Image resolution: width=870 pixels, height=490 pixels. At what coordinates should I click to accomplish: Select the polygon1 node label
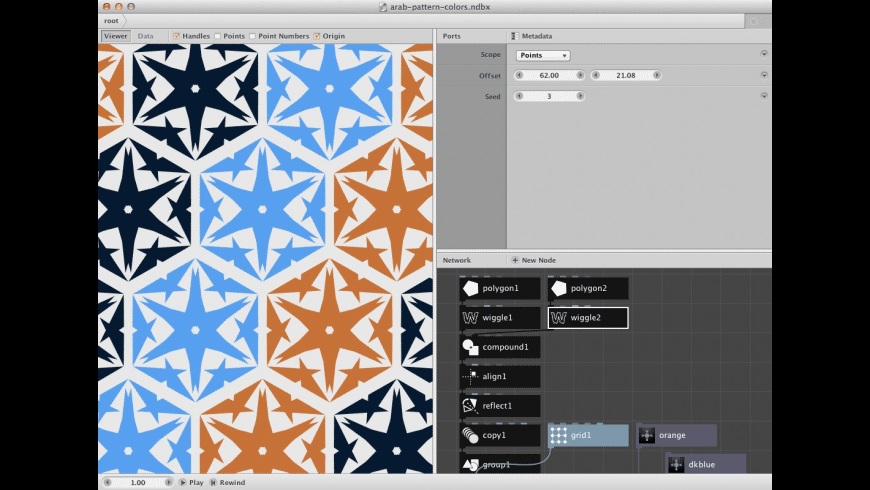(500, 289)
